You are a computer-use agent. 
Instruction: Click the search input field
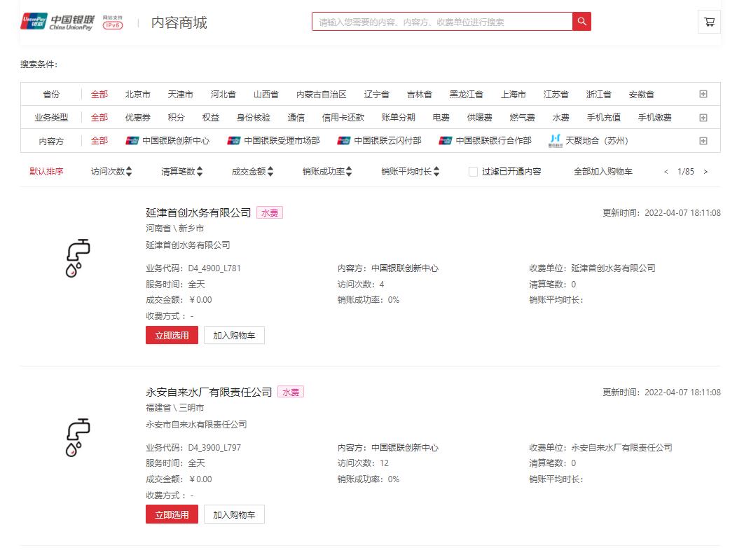[x=441, y=21]
